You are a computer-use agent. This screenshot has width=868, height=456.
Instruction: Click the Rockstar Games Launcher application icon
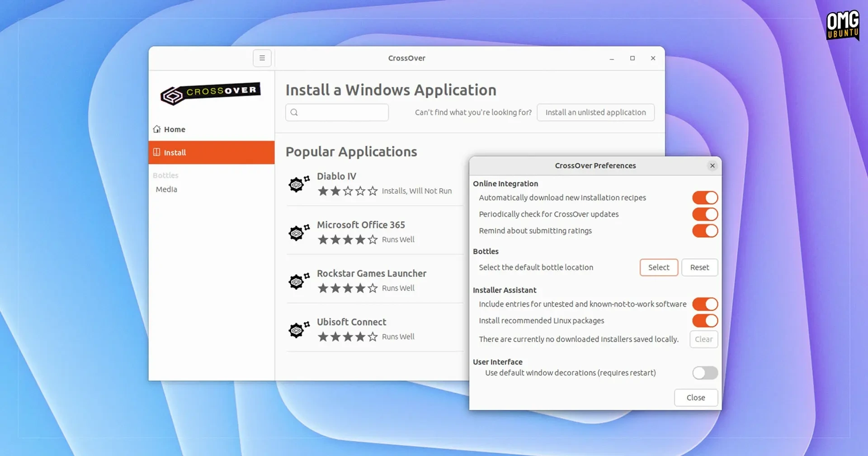click(299, 281)
